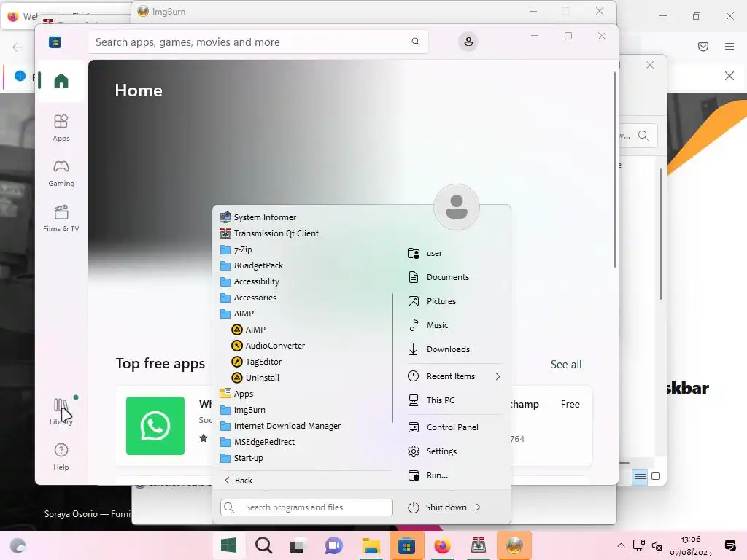Expand the Accessories folder

(x=248, y=297)
